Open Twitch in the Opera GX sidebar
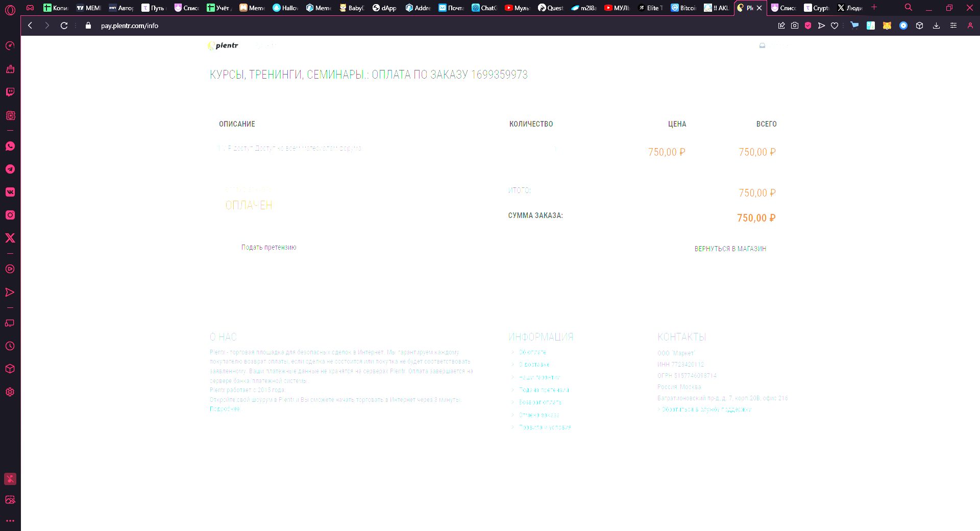Image resolution: width=980 pixels, height=531 pixels. tap(10, 92)
